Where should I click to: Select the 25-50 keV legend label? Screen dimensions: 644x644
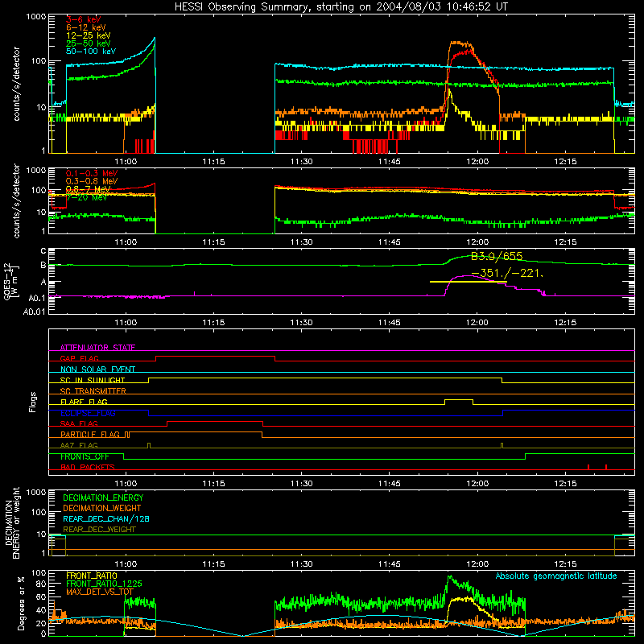[x=89, y=43]
